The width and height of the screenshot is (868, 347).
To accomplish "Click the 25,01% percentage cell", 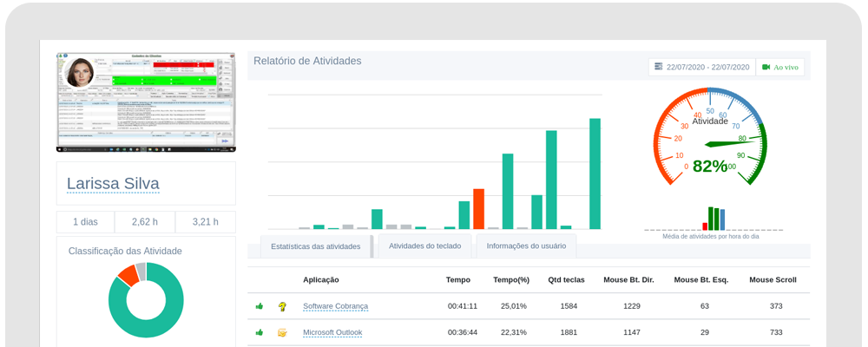I will (x=512, y=306).
